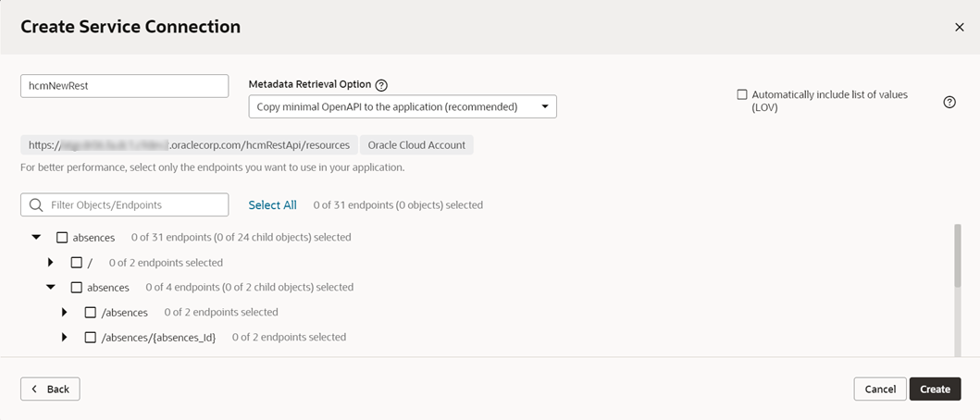Click the hcmNewRest service name field
980x420 pixels.
tap(124, 86)
